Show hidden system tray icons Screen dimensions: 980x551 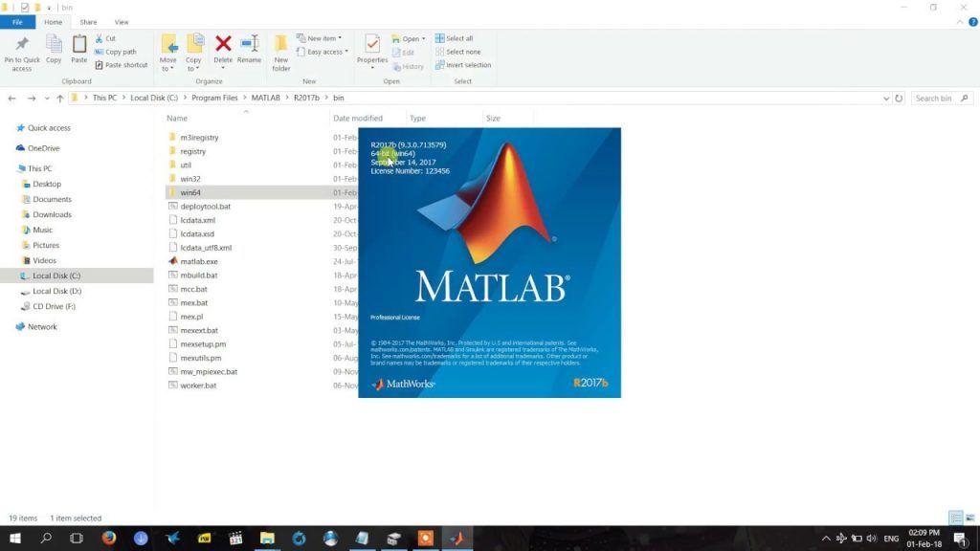826,538
